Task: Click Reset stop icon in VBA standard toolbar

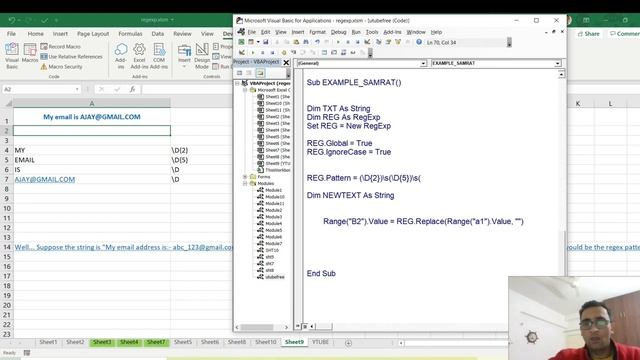Action: click(x=358, y=42)
